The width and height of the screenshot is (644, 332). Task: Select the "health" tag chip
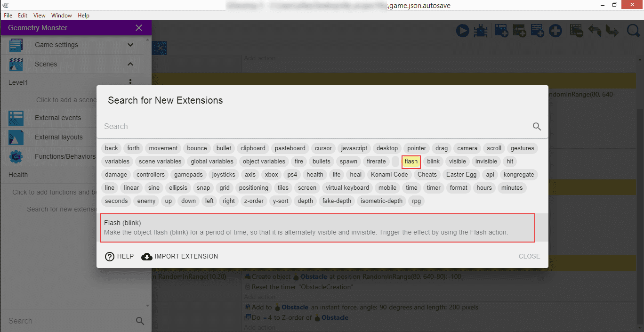pos(314,175)
